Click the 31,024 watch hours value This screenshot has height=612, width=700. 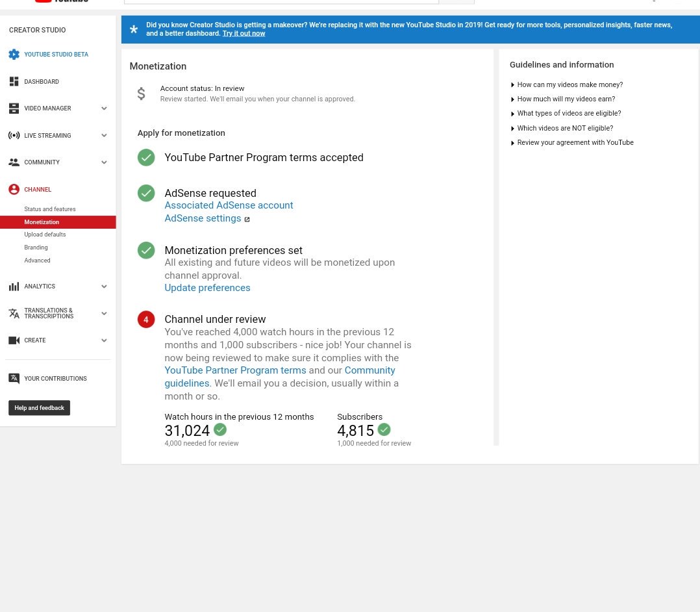187,431
